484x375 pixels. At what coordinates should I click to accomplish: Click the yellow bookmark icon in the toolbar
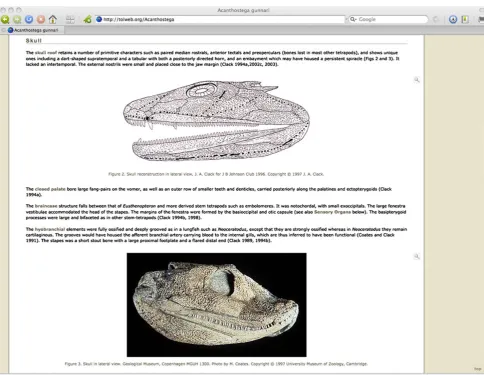(x=465, y=19)
